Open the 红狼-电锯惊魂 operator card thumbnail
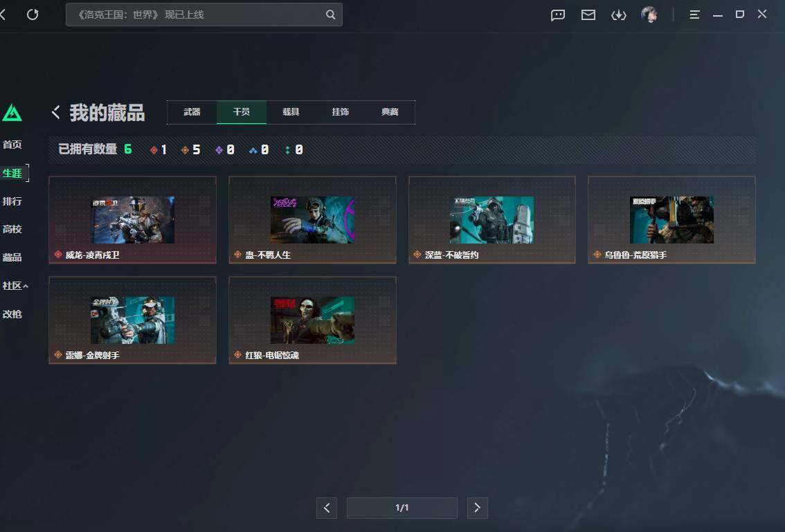This screenshot has width=785, height=532. [x=312, y=320]
